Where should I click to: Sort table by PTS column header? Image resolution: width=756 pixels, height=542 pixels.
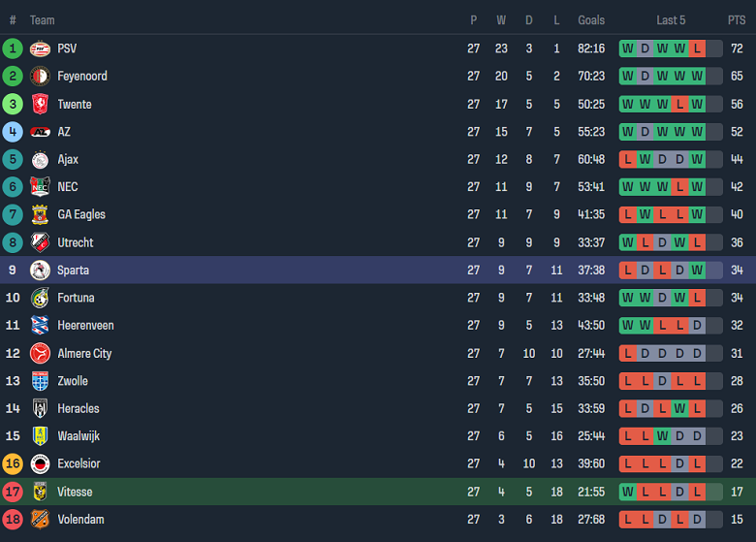coord(737,20)
